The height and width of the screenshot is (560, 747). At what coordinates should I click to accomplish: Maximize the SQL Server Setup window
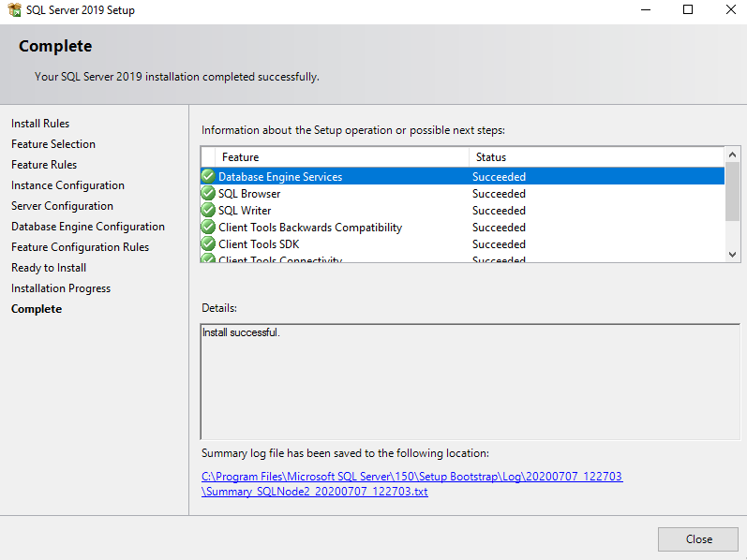[688, 10]
